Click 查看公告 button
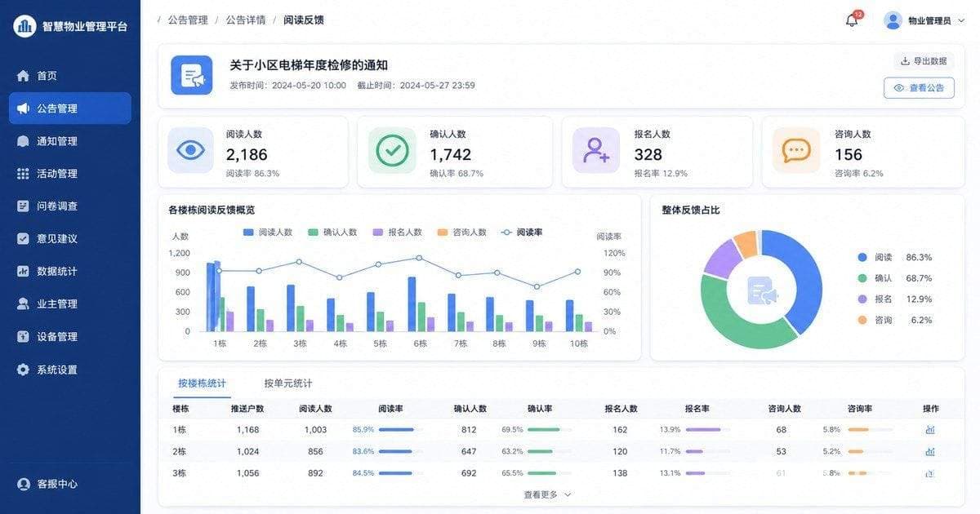 (x=919, y=88)
